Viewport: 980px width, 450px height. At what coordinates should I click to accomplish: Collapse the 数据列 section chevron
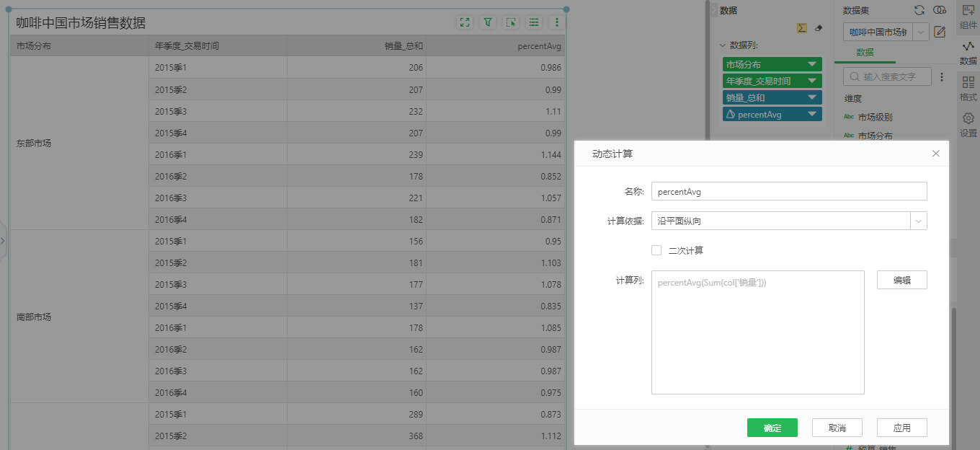click(x=723, y=45)
